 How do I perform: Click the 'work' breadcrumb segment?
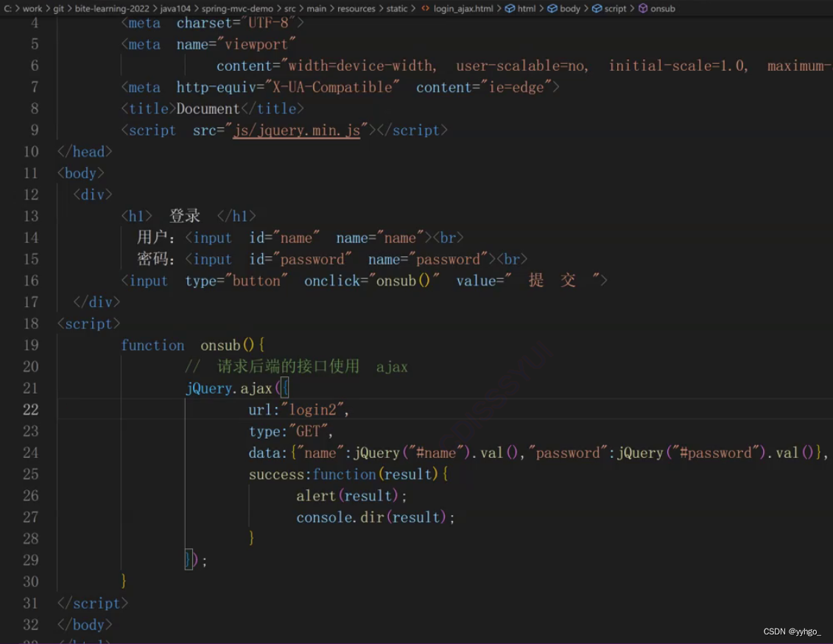click(x=32, y=9)
